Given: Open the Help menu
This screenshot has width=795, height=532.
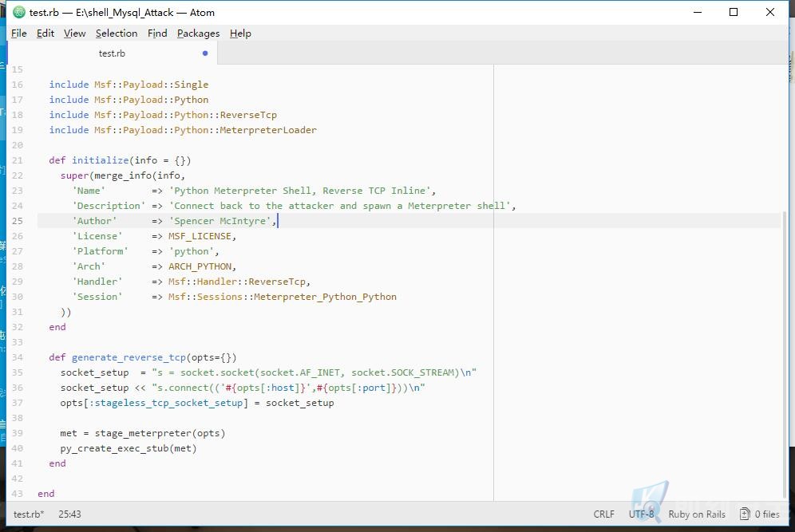Looking at the screenshot, I should (x=240, y=33).
